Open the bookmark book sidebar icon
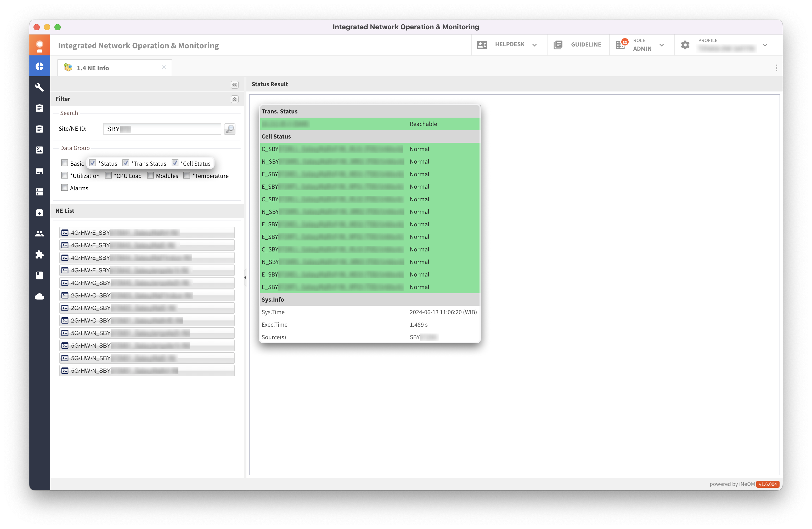Viewport: 812px width, 529px height. tap(40, 275)
